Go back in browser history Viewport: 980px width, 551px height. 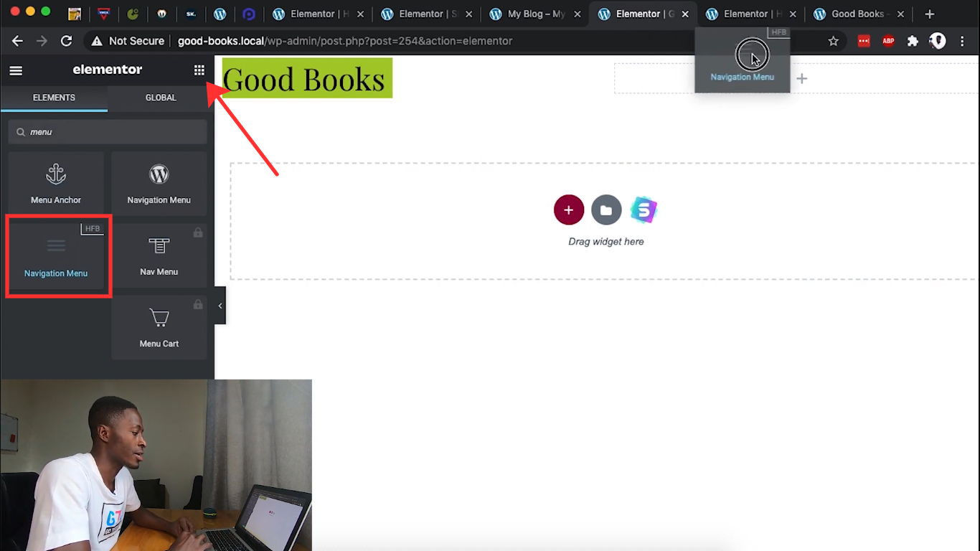[x=17, y=41]
